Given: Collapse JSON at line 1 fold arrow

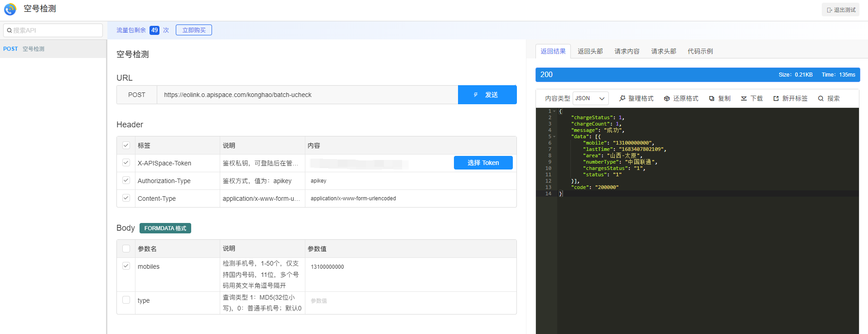Looking at the screenshot, I should (554, 111).
